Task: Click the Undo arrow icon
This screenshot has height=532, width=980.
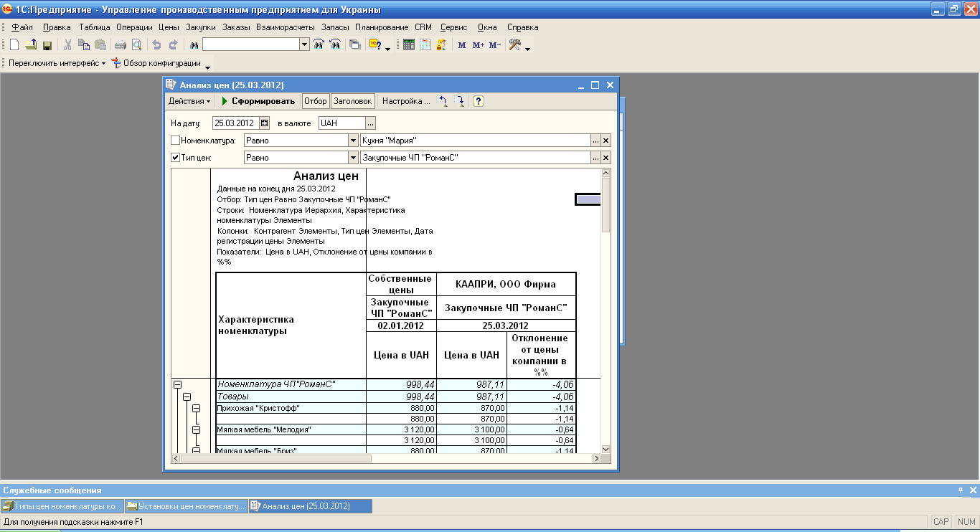Action: (157, 44)
